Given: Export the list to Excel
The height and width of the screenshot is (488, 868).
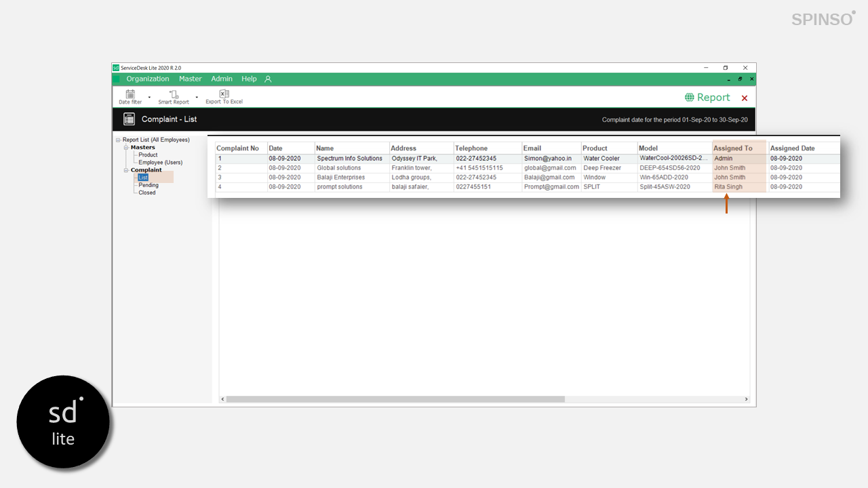Looking at the screenshot, I should pos(224,95).
